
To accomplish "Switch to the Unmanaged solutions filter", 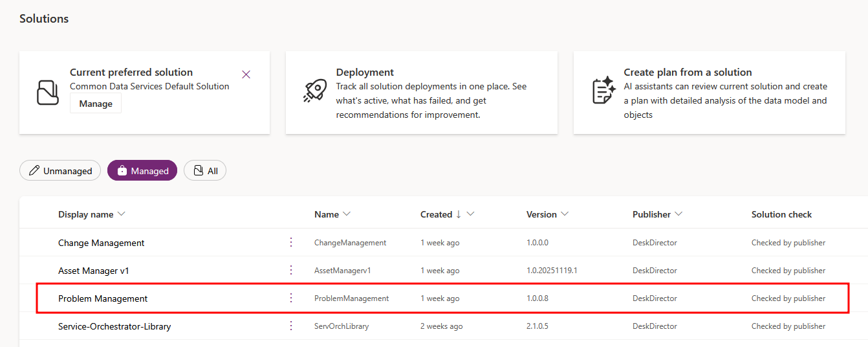I will (60, 171).
